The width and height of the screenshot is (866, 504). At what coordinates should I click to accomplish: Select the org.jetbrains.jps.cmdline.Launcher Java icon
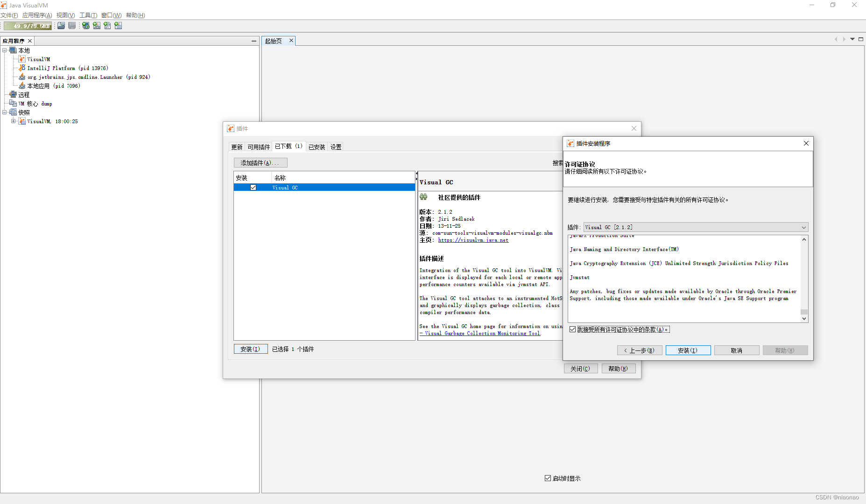click(22, 77)
